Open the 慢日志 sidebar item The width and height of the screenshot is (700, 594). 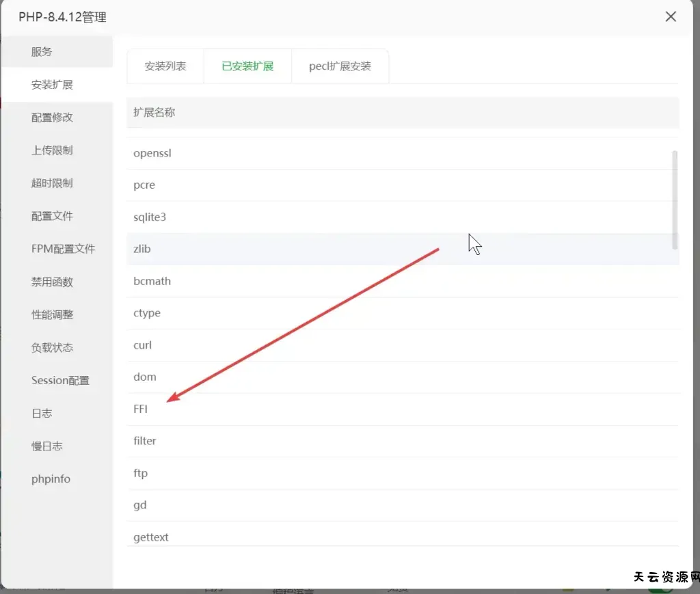click(46, 446)
